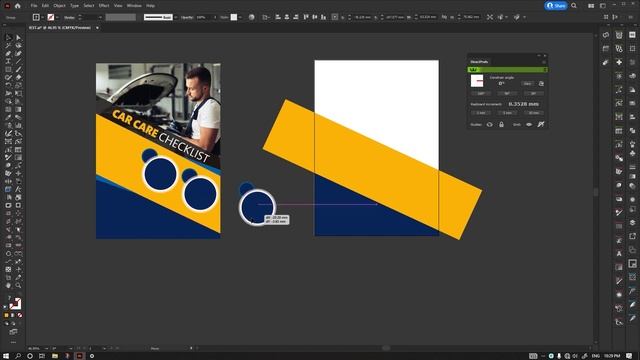Open the Object menu

click(59, 6)
